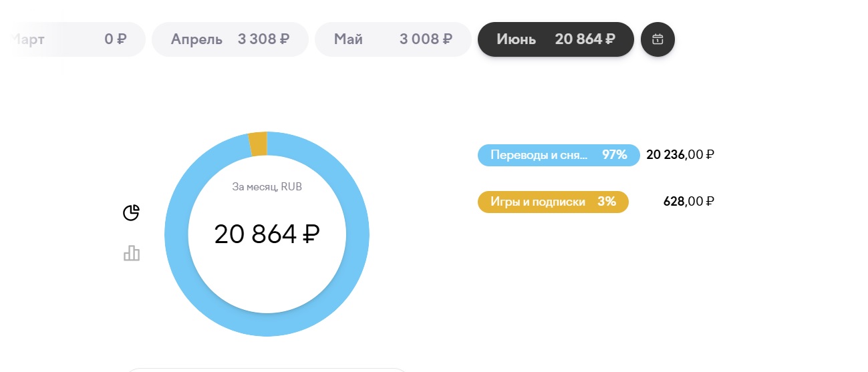The height and width of the screenshot is (372, 868).
Task: Select the Июнь month tab
Action: [x=555, y=39]
